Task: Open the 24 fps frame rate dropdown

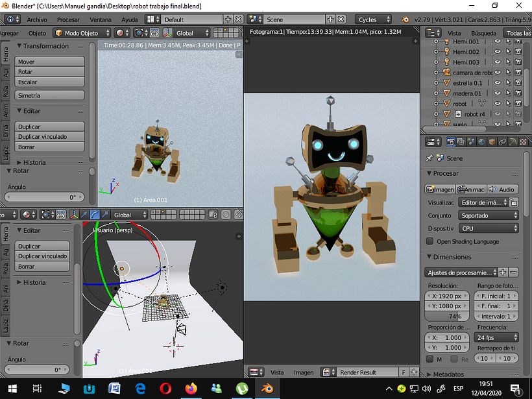Action: coord(496,337)
